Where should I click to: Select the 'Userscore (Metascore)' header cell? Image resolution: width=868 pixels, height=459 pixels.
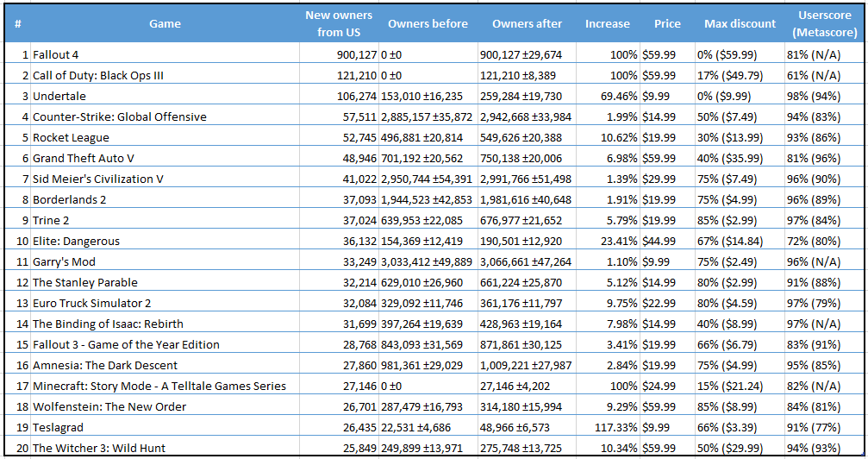[824, 24]
